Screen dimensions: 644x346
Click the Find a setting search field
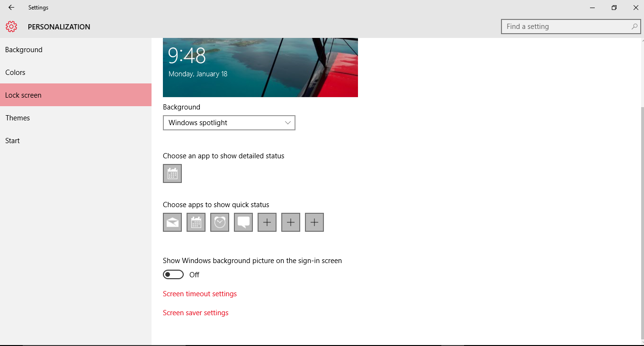[x=566, y=27]
